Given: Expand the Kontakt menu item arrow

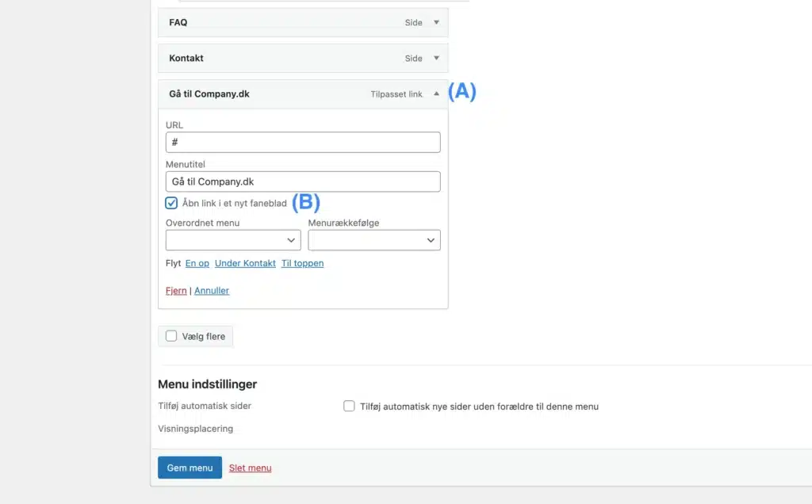Looking at the screenshot, I should [436, 59].
